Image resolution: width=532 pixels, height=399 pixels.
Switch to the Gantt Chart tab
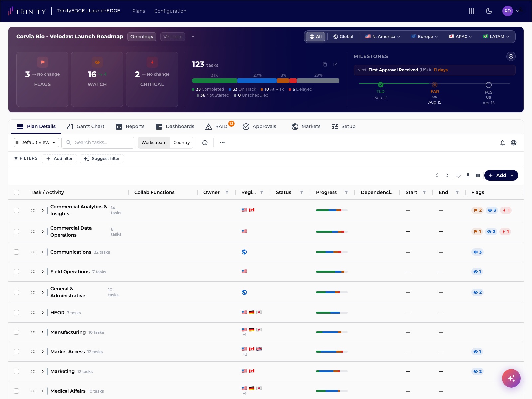point(86,126)
